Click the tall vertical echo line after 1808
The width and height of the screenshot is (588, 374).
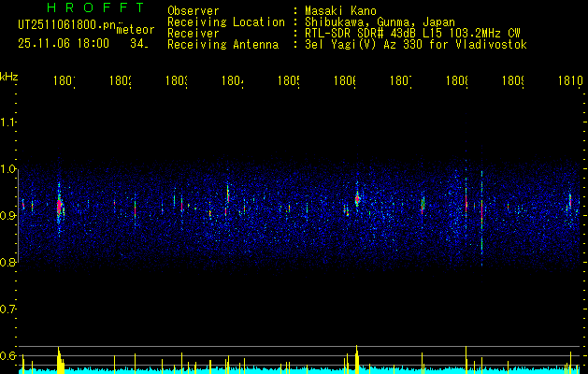point(481,218)
